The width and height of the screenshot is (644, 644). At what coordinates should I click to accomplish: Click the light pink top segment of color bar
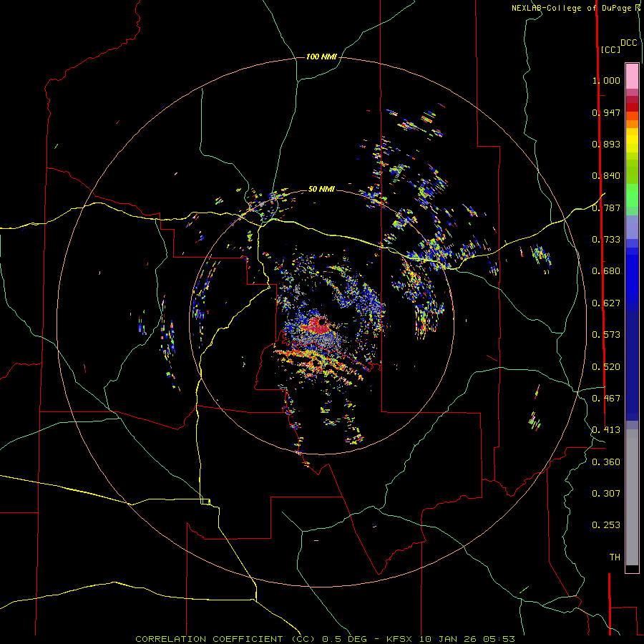(632, 76)
